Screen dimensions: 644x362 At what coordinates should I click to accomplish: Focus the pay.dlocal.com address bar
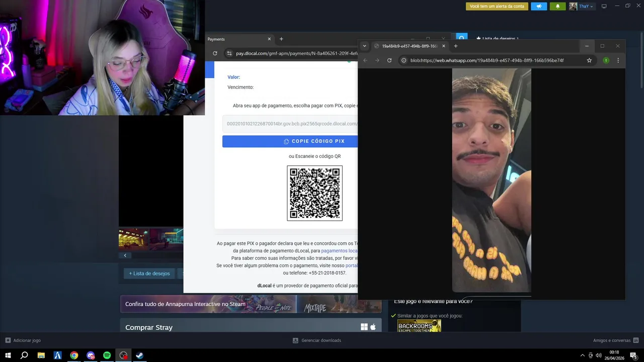point(296,53)
